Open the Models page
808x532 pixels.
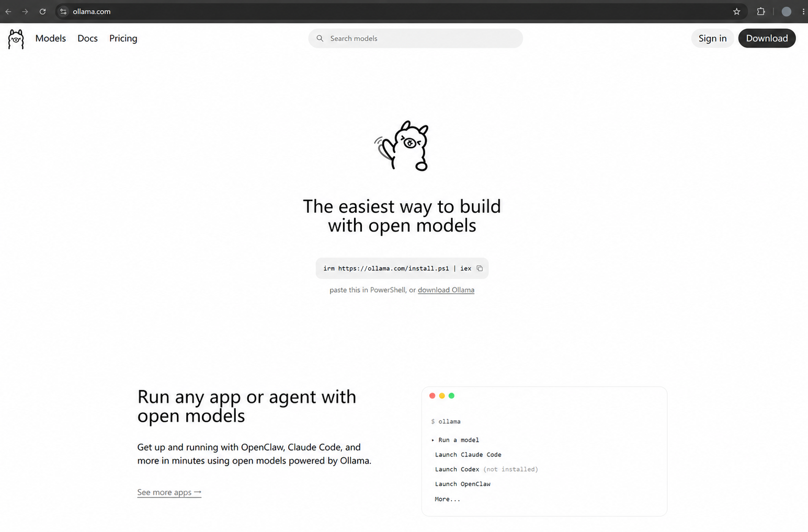51,38
